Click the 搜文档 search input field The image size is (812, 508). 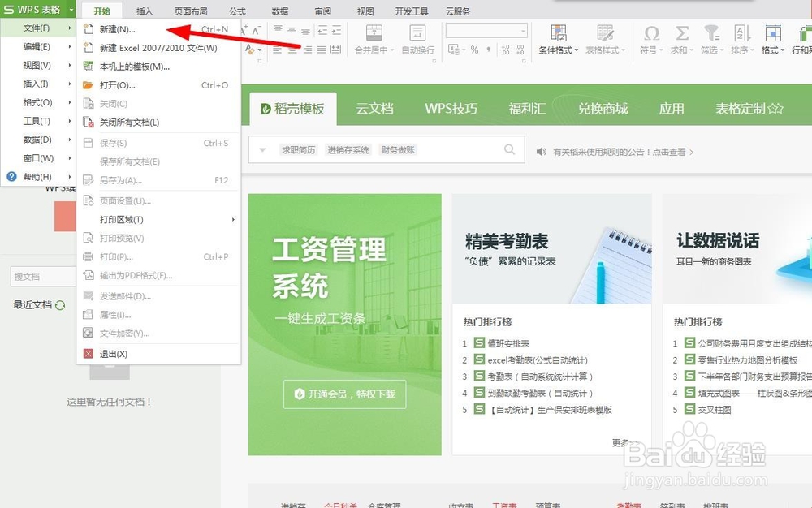pyautogui.click(x=44, y=277)
